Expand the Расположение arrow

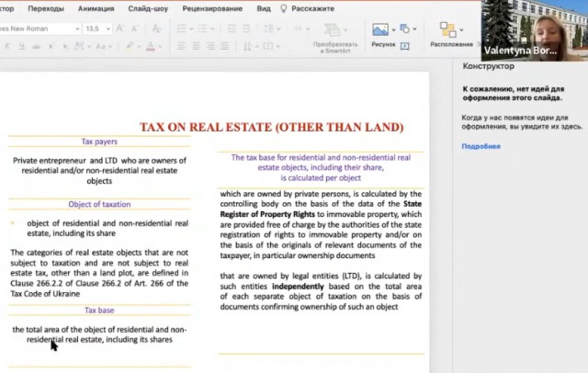point(461,29)
